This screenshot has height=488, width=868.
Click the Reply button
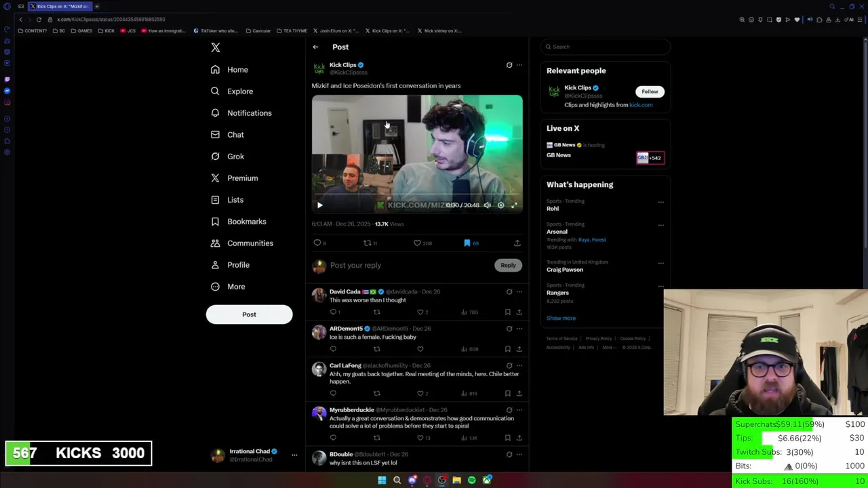click(x=508, y=265)
